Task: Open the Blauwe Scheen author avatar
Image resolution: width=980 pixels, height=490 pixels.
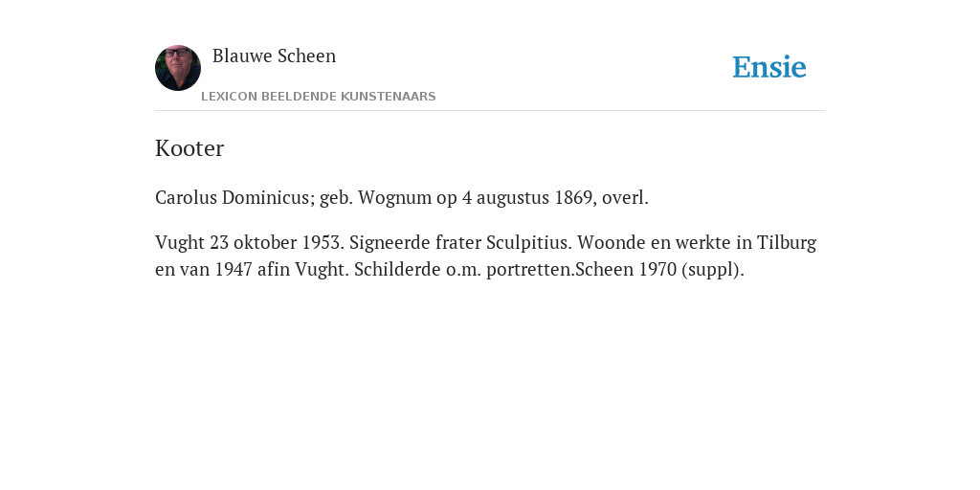Action: click(x=178, y=68)
